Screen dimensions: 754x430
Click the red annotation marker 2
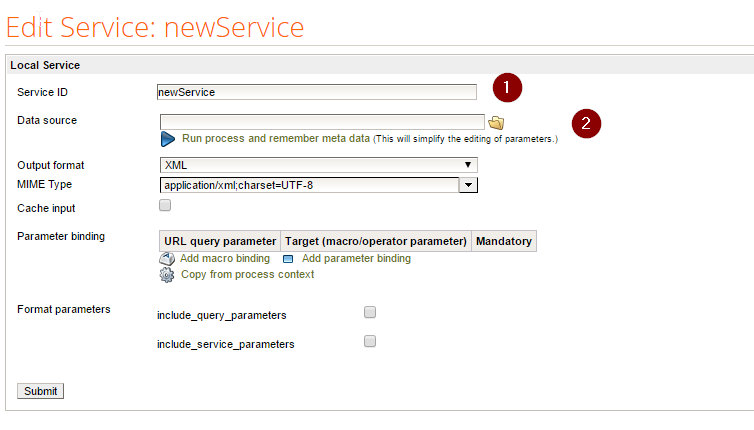click(586, 124)
